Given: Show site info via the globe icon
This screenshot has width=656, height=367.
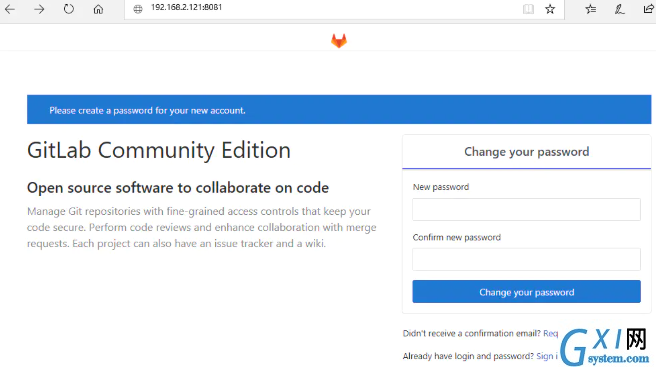Looking at the screenshot, I should [x=138, y=9].
